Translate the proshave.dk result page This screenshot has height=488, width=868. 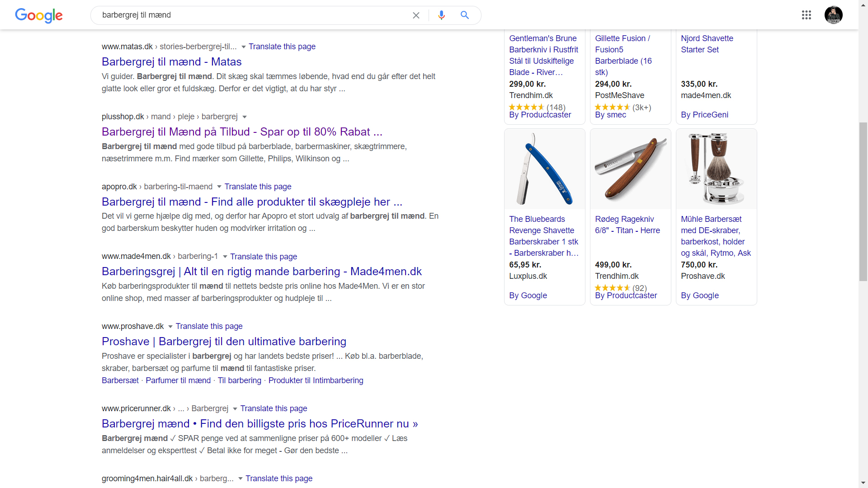pos(209,326)
